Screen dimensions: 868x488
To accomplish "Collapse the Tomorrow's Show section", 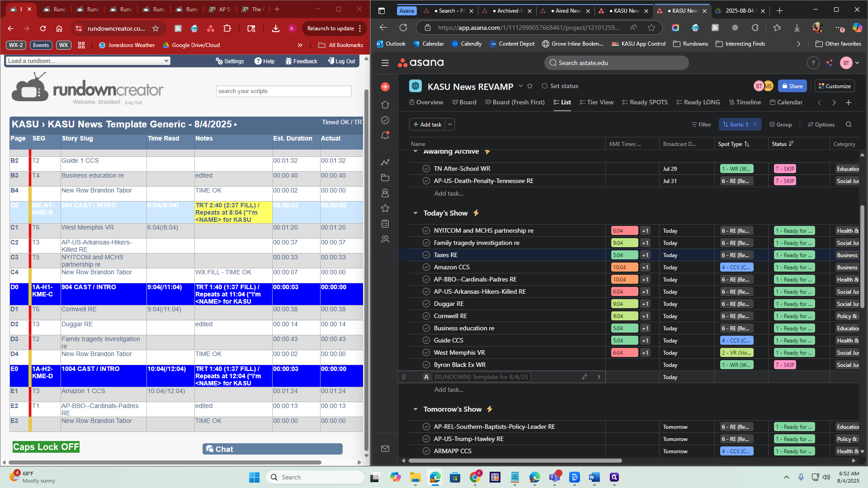I will coord(415,409).
